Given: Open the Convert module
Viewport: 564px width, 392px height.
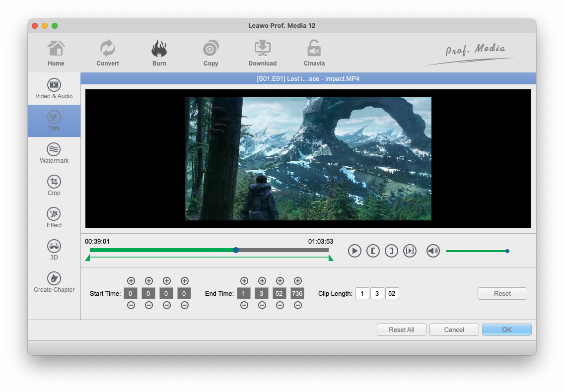Looking at the screenshot, I should click(x=108, y=53).
